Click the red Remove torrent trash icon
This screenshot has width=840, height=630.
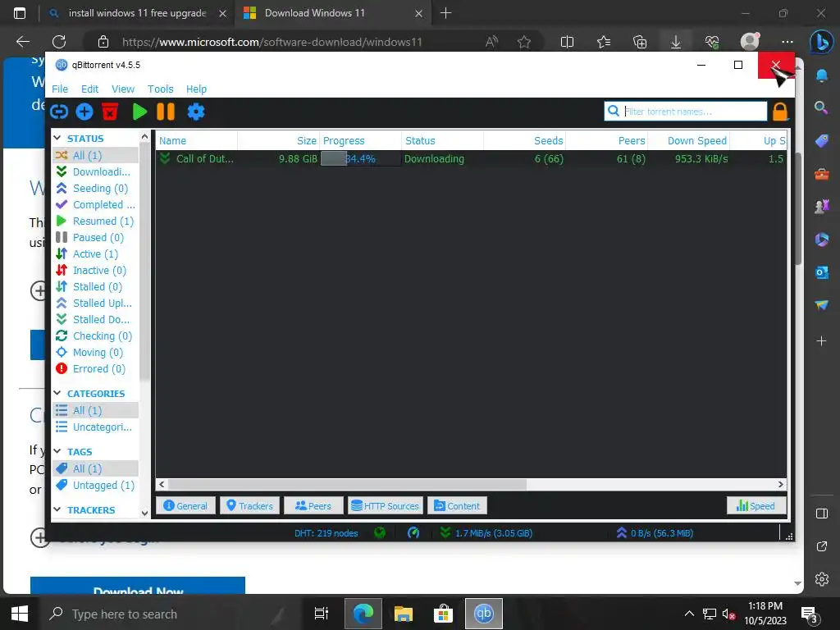click(x=110, y=112)
